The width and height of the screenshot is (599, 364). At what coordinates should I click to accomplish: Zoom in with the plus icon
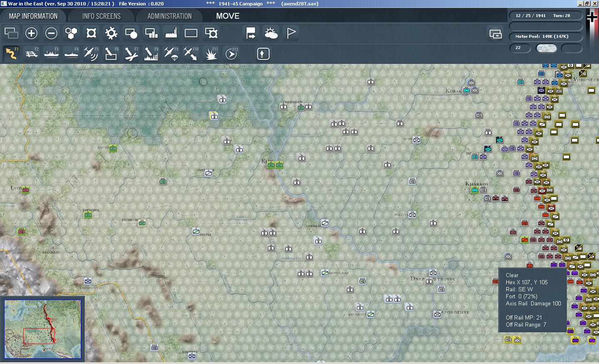tap(31, 33)
